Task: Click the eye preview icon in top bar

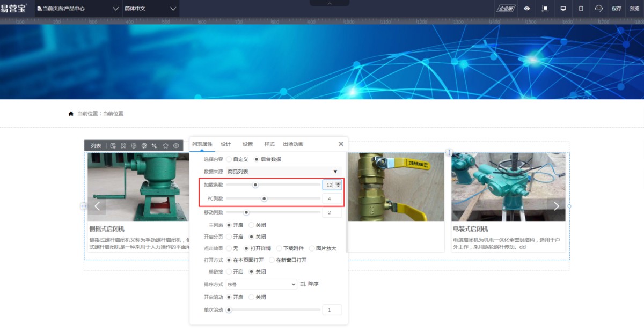Action: (527, 9)
